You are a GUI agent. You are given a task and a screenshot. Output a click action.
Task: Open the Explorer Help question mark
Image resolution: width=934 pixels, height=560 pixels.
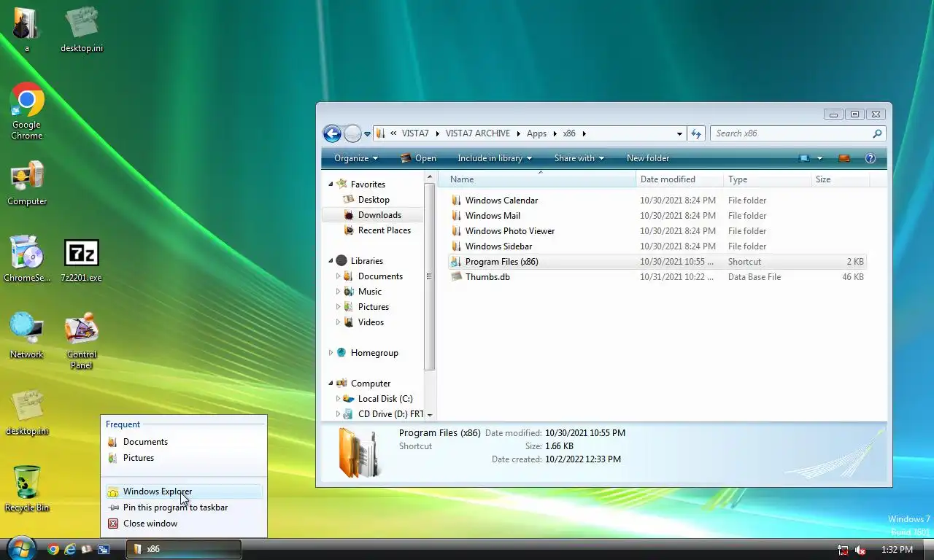click(870, 158)
